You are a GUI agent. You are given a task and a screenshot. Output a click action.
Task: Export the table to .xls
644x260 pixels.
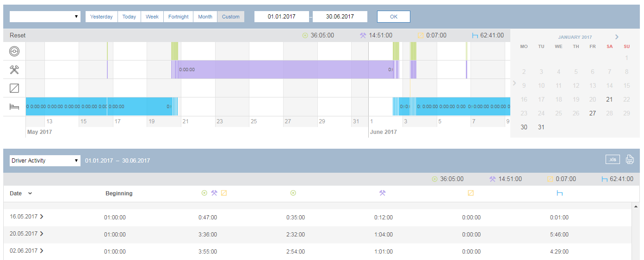pyautogui.click(x=613, y=160)
